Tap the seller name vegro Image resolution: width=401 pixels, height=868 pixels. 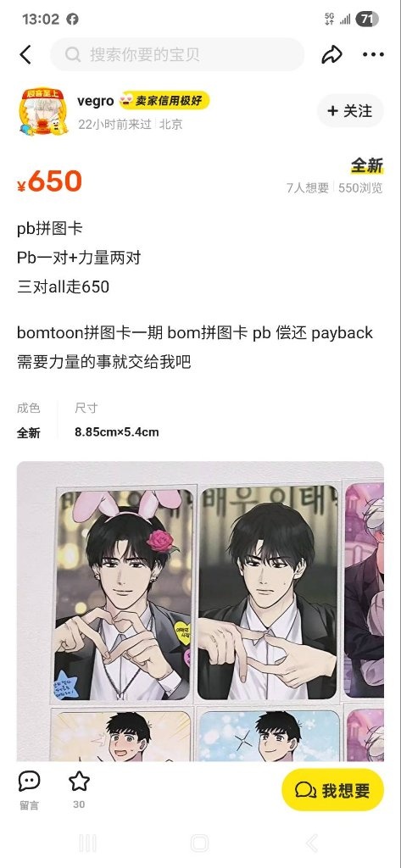(95, 101)
